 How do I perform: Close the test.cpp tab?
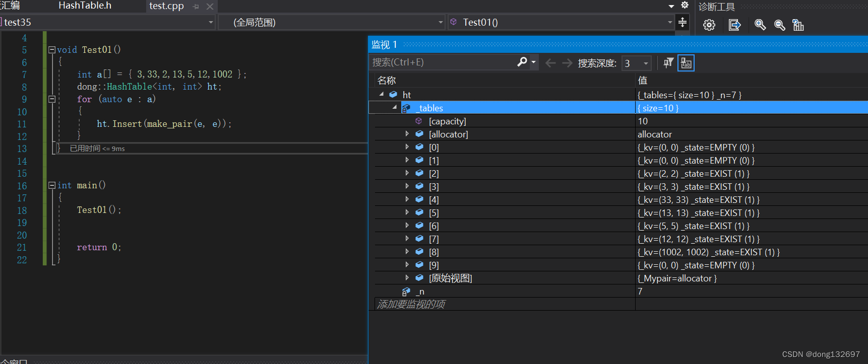tap(210, 7)
